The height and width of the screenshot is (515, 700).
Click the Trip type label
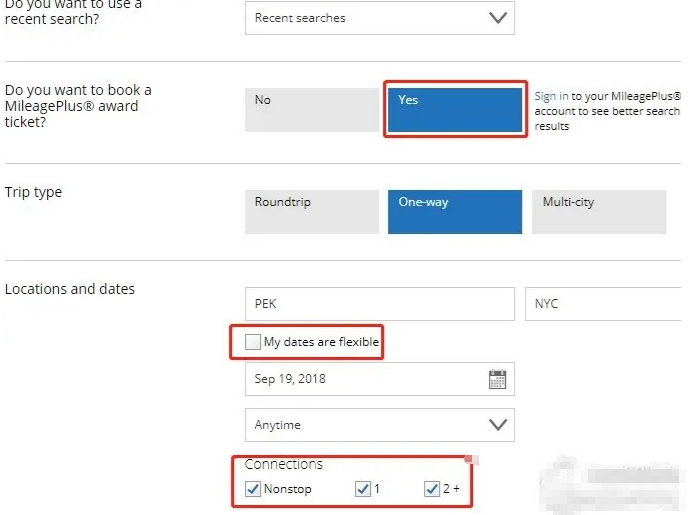click(33, 192)
